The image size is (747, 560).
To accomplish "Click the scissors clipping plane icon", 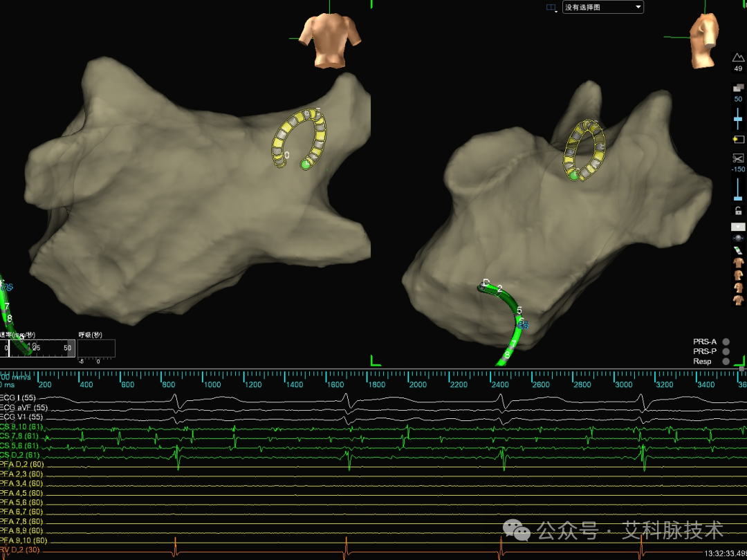I will [x=738, y=158].
